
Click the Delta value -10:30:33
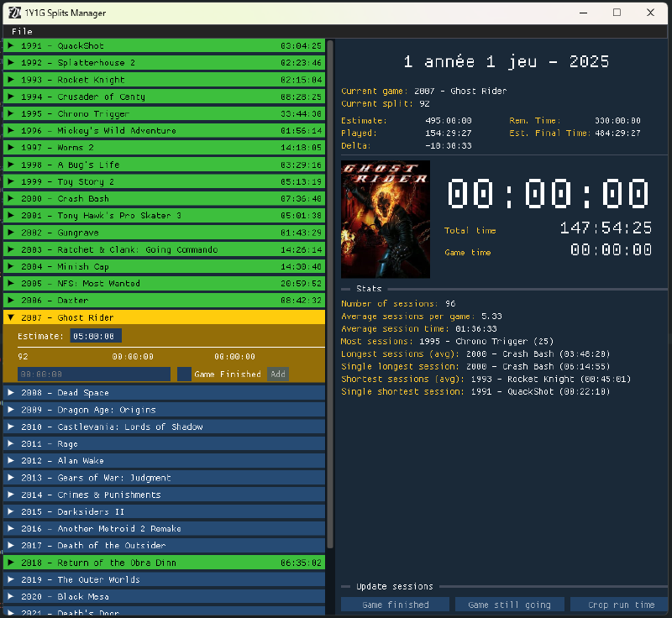(449, 145)
